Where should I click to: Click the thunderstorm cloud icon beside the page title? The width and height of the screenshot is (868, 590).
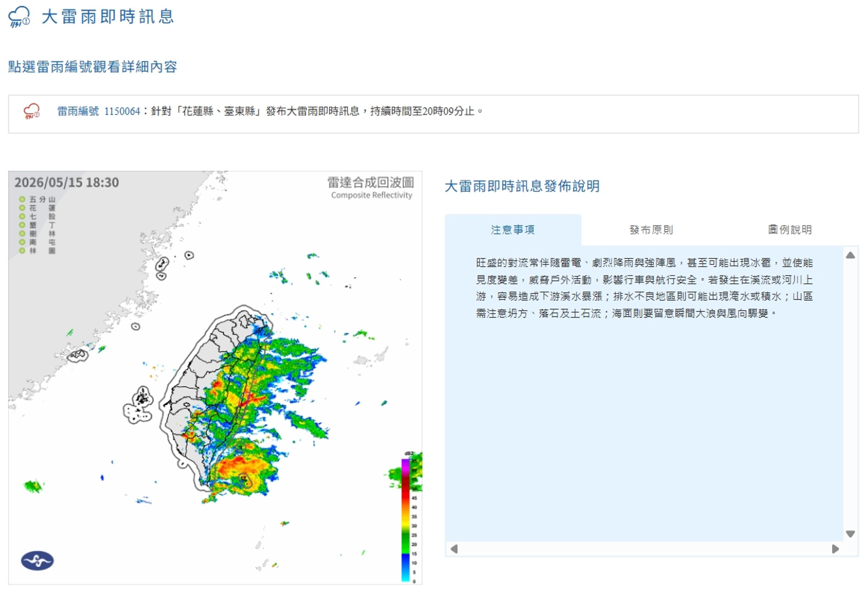pyautogui.click(x=19, y=17)
